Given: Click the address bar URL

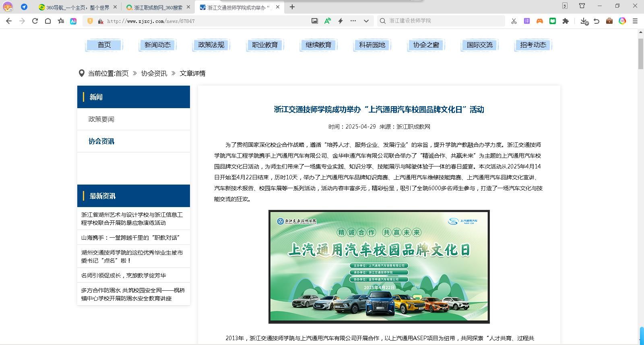Looking at the screenshot, I should (x=151, y=21).
